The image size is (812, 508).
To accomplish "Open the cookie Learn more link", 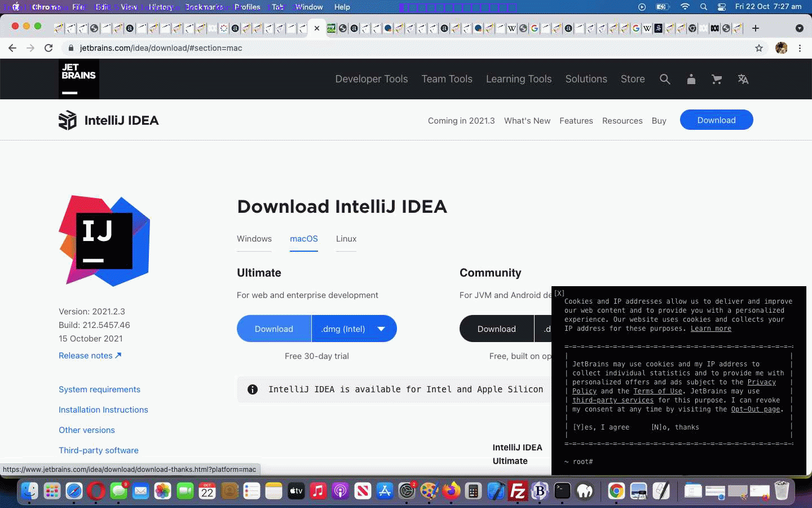I will click(711, 329).
